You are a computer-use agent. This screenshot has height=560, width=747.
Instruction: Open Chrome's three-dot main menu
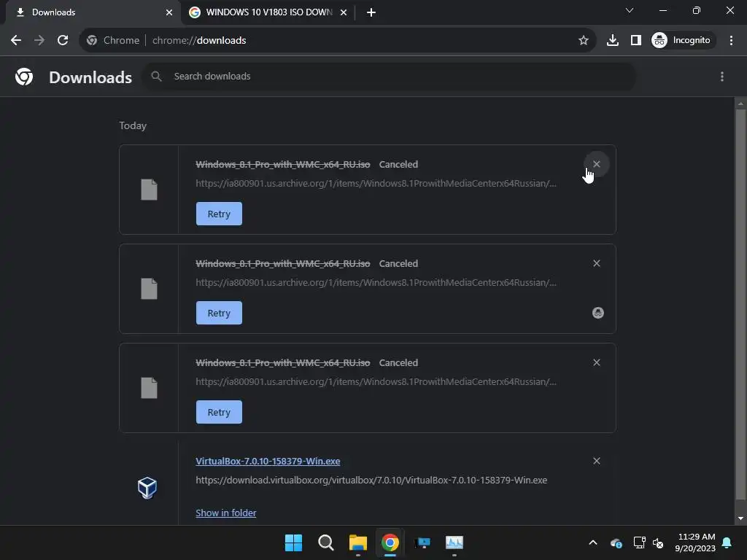click(731, 41)
